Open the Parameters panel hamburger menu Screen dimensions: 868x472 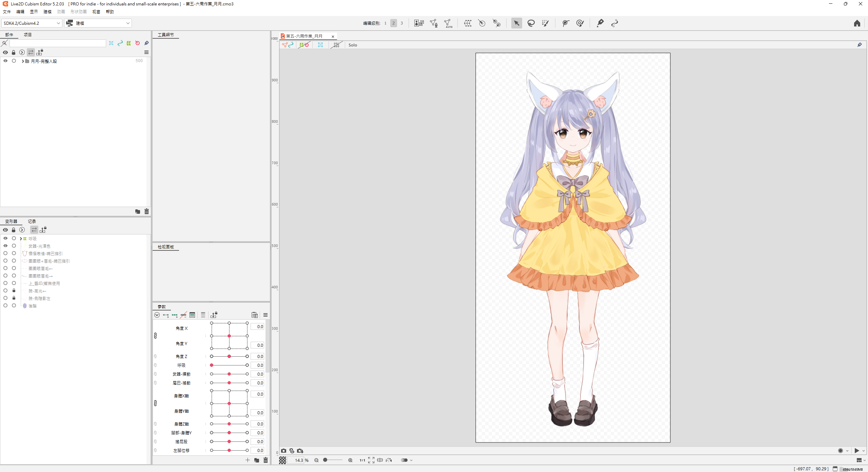(x=265, y=315)
